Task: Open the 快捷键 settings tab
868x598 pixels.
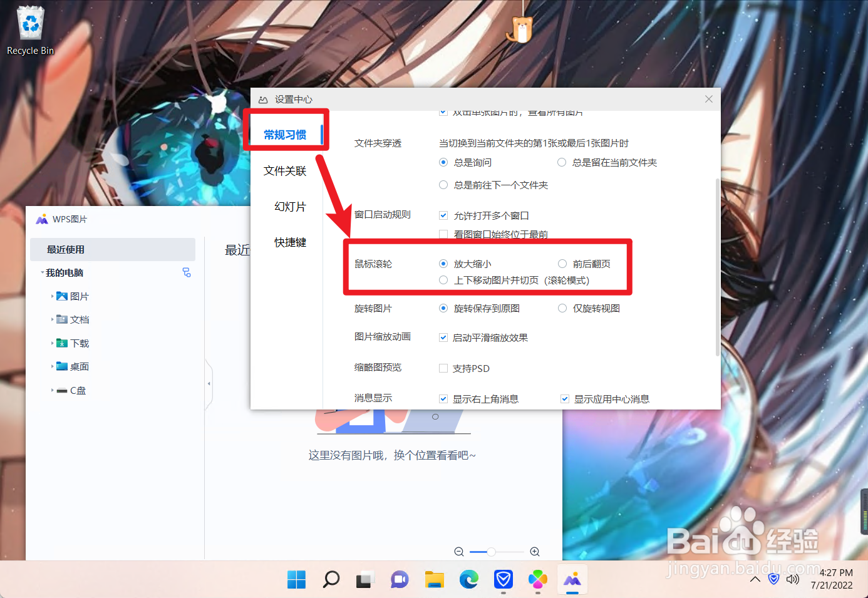Action: 290,242
